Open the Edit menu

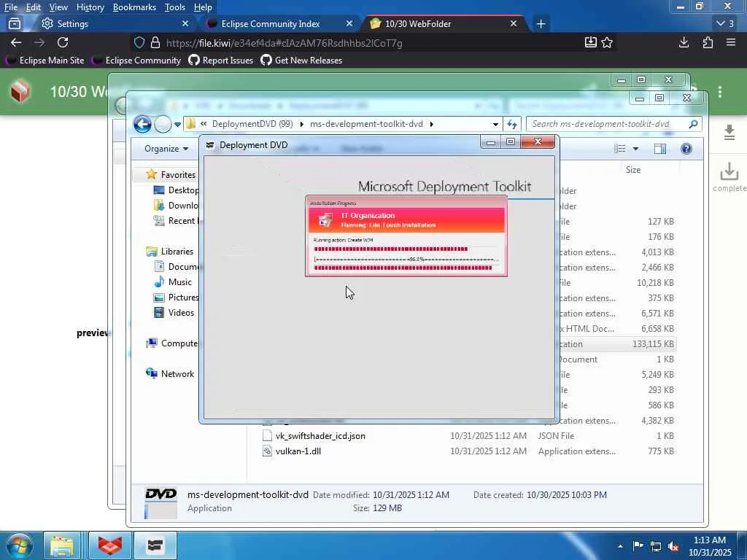coord(33,7)
